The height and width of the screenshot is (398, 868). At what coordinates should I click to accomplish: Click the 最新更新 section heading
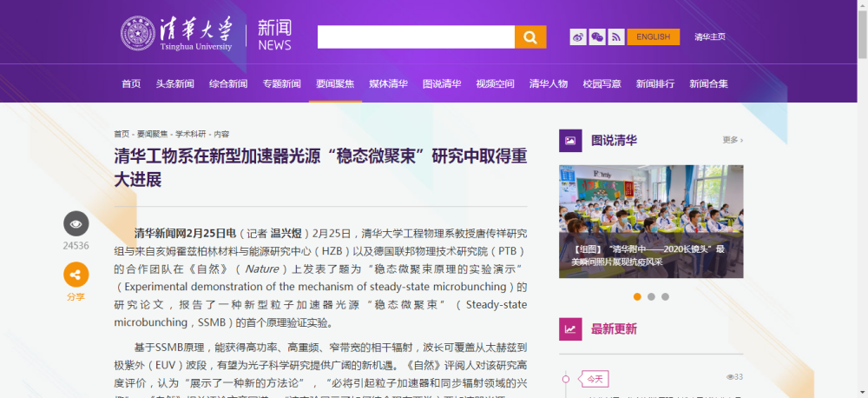click(614, 328)
